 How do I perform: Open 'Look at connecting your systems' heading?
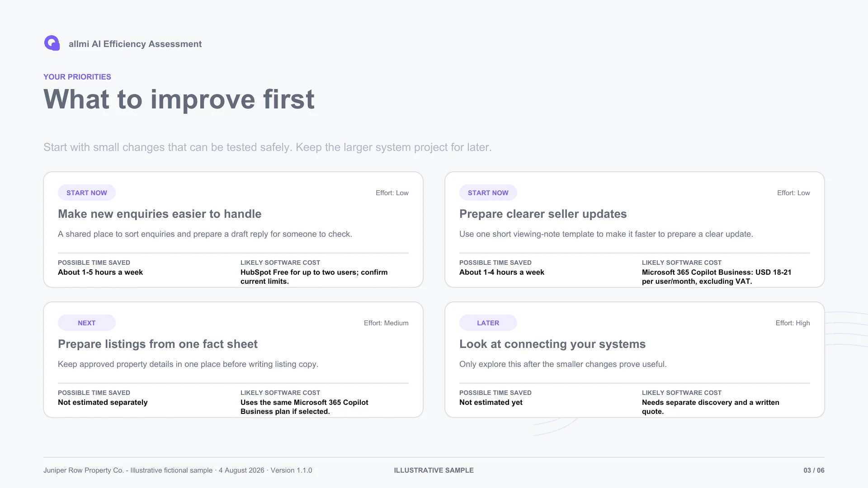click(552, 344)
